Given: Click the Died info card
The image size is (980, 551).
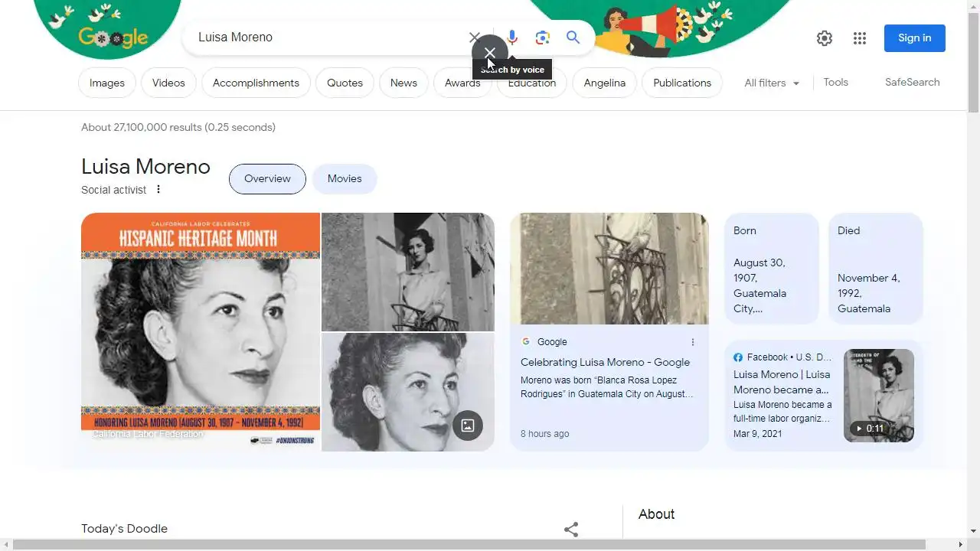Looking at the screenshot, I should tap(876, 269).
